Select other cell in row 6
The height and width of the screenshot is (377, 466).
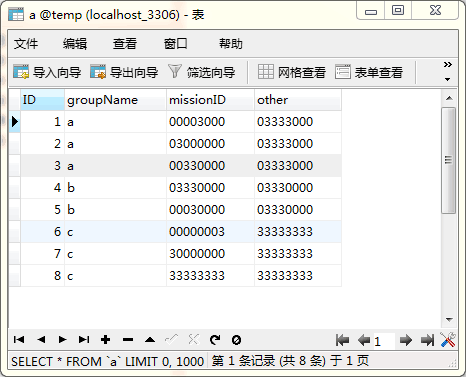298,232
